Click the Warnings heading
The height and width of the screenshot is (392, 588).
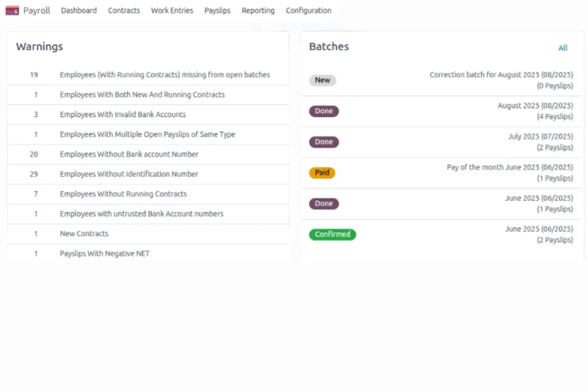pos(40,46)
